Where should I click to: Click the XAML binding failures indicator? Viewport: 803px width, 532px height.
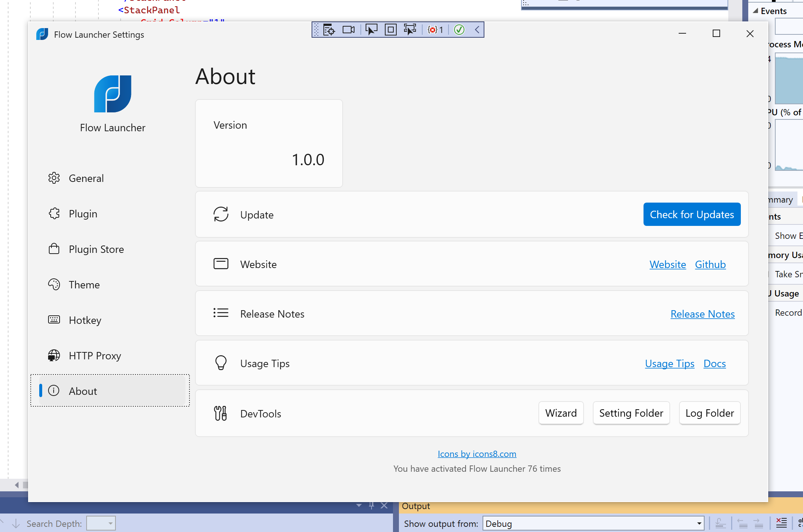(435, 30)
